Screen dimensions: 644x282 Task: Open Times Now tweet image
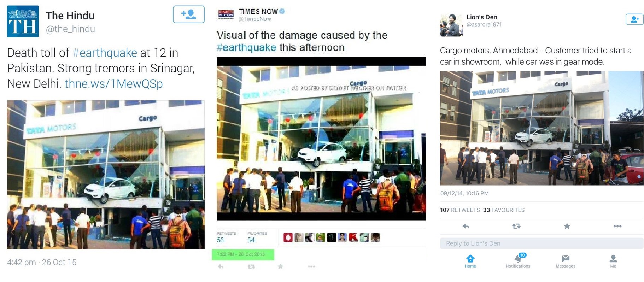321,139
